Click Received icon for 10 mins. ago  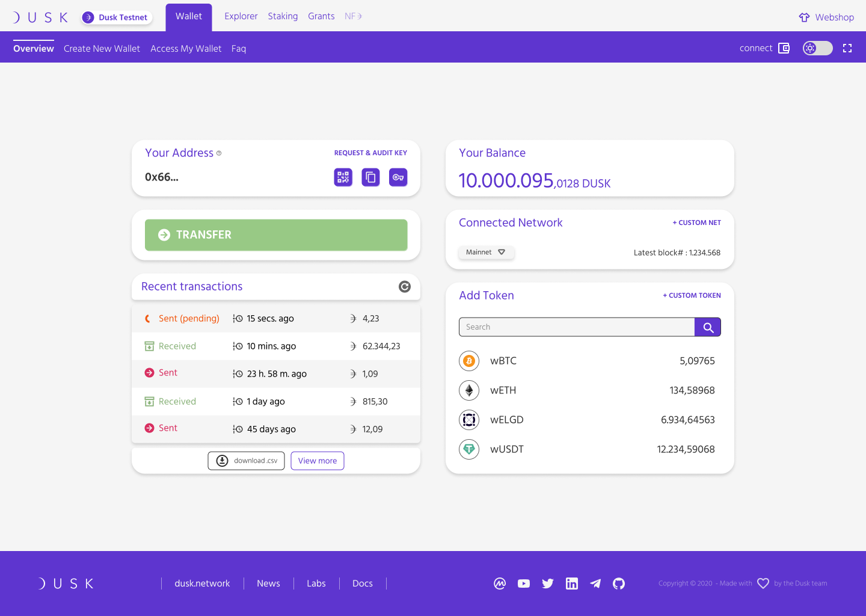tap(149, 346)
